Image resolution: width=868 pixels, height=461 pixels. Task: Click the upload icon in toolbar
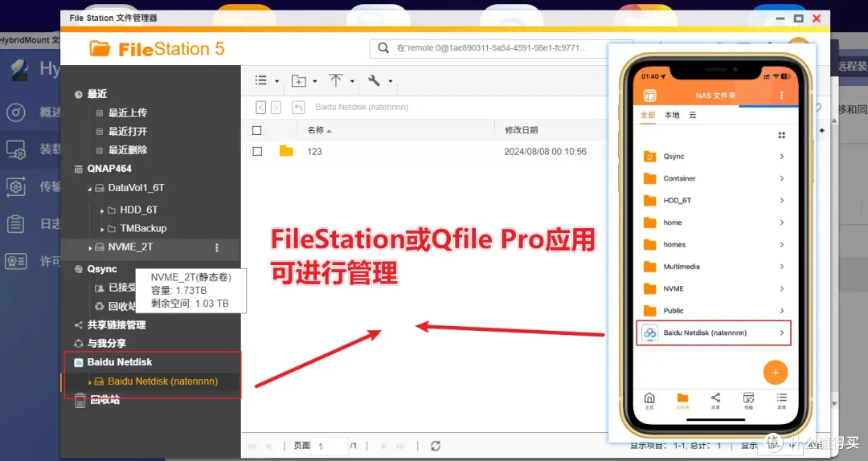(335, 80)
